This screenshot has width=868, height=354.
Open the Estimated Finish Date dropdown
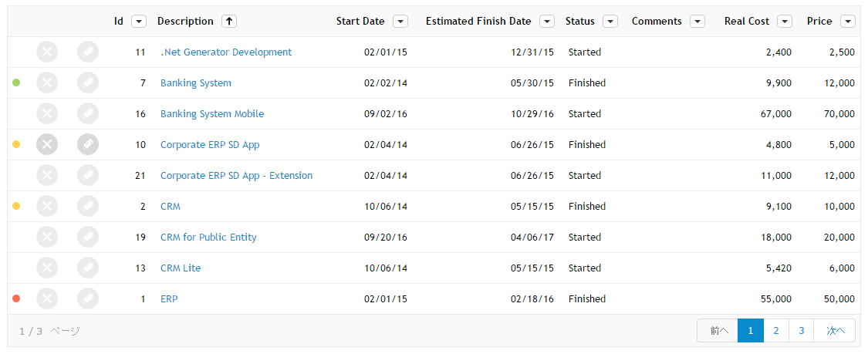pyautogui.click(x=547, y=21)
